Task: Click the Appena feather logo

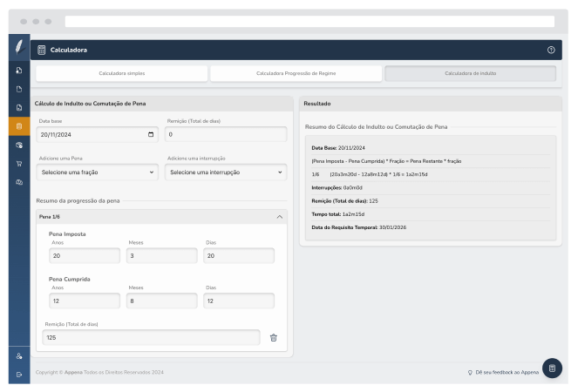Action: [18, 47]
